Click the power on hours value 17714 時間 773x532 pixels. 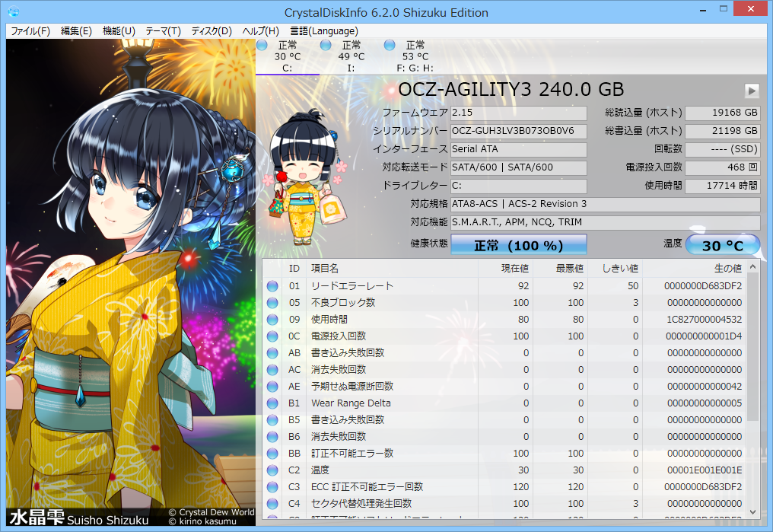[x=723, y=186]
